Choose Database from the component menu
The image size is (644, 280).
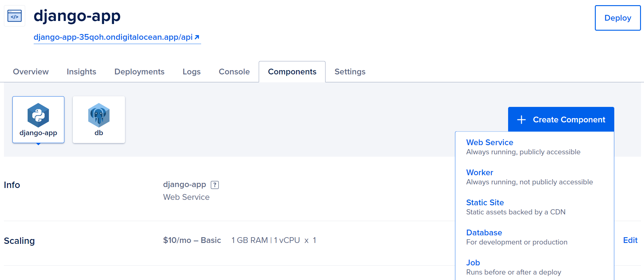(x=517, y=237)
